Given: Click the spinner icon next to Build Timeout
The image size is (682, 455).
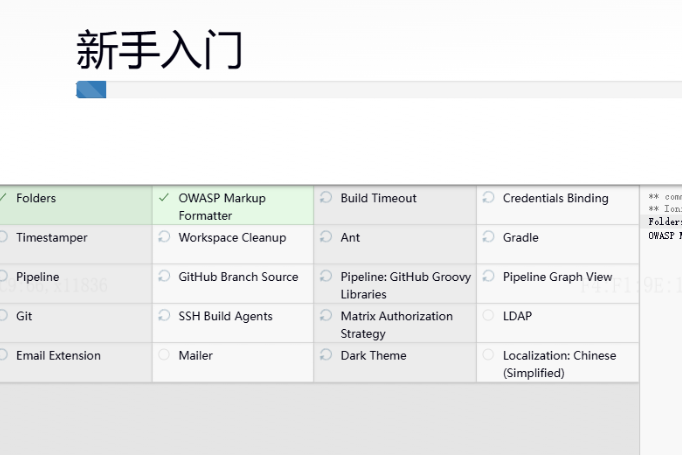Looking at the screenshot, I should (326, 197).
